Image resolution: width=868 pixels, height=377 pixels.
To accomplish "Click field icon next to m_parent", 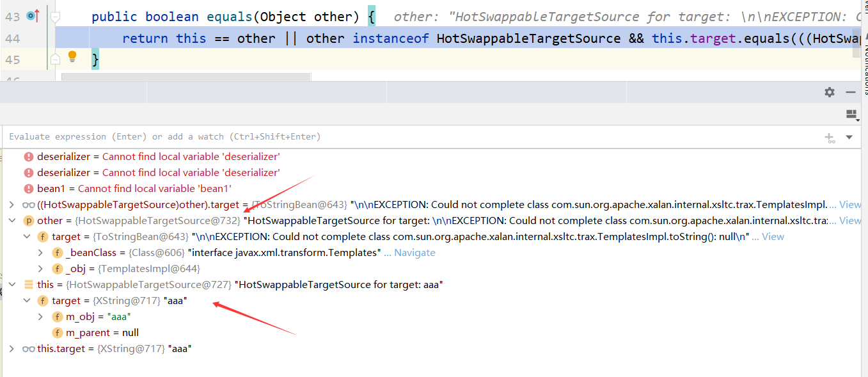I will click(x=58, y=333).
